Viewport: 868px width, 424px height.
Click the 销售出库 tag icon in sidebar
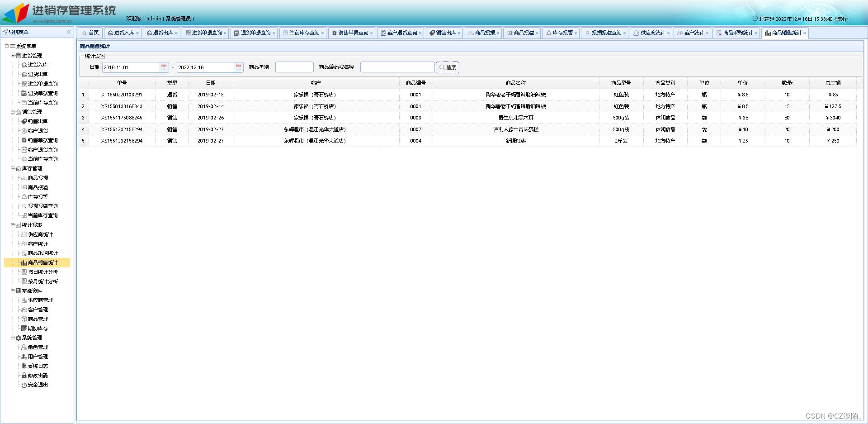click(x=24, y=121)
